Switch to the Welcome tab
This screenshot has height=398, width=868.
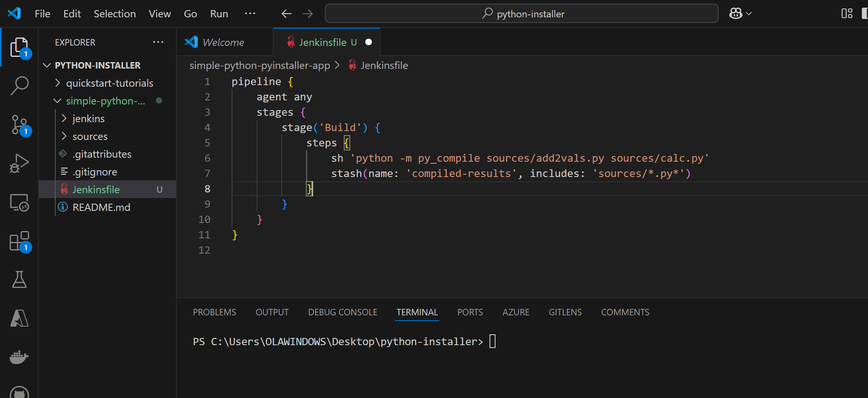[x=225, y=42]
